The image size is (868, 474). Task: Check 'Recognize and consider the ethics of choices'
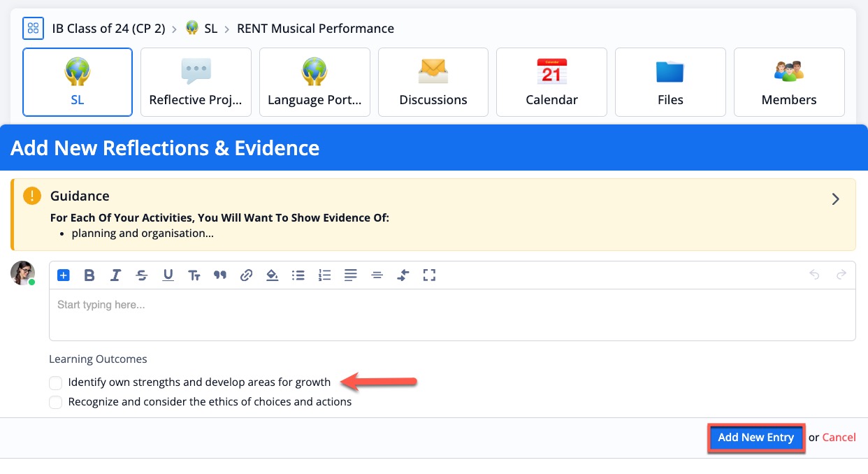[x=56, y=402]
